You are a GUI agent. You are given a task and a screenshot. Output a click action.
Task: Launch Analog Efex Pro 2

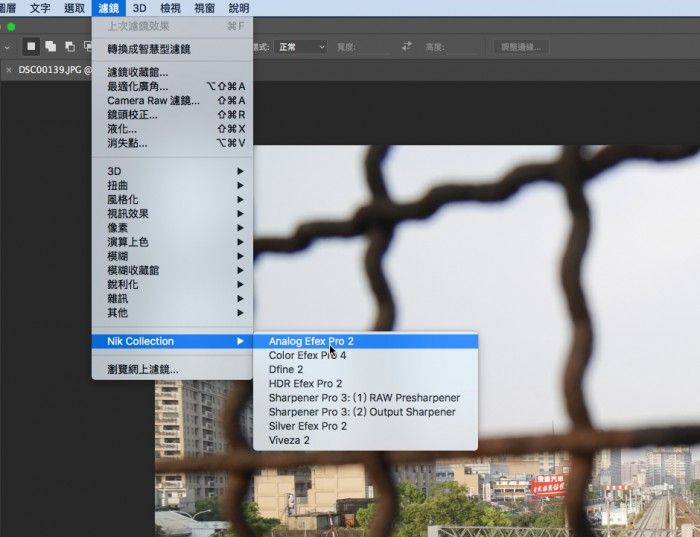coord(365,341)
